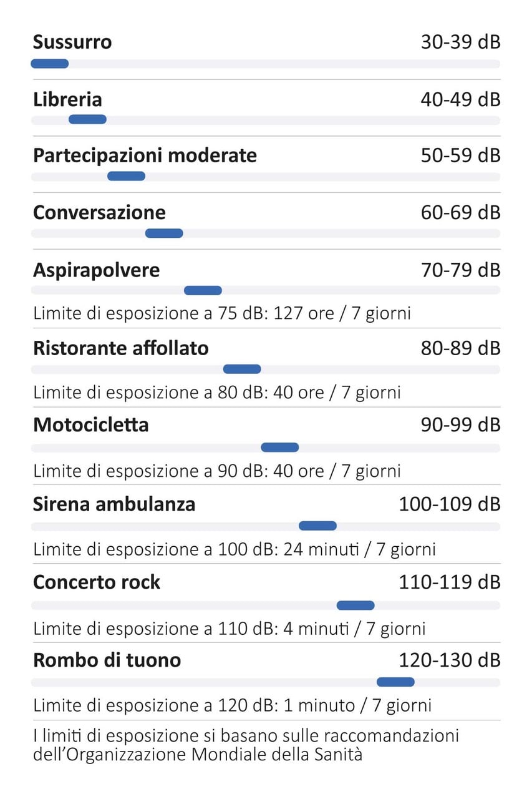532x799 pixels.
Task: Click the Libreria blue level bar
Action: point(87,119)
